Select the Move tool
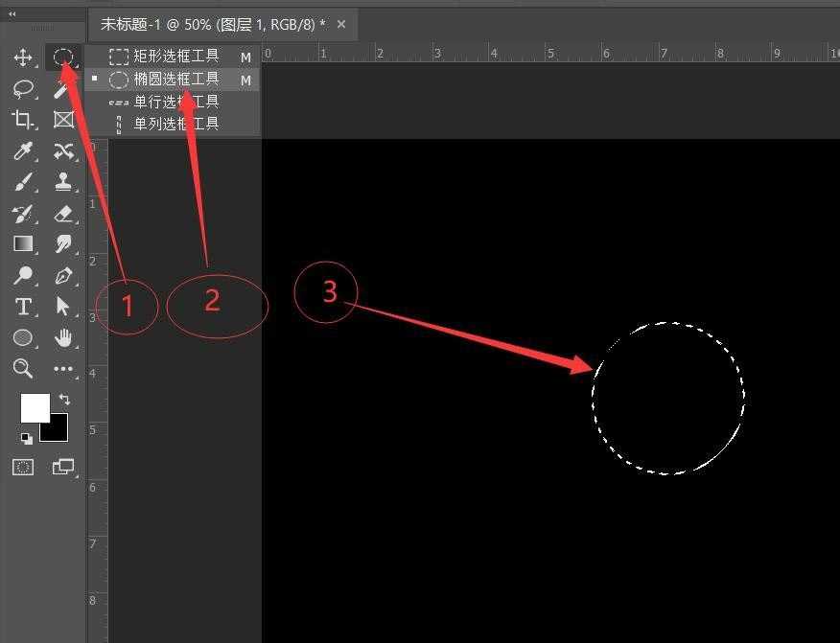Viewport: 840px width, 643px height. [23, 57]
